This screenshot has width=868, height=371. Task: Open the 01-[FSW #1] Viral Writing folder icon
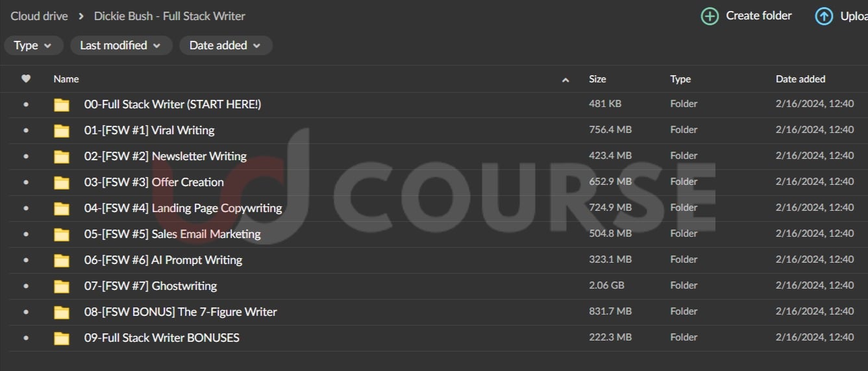[62, 130]
